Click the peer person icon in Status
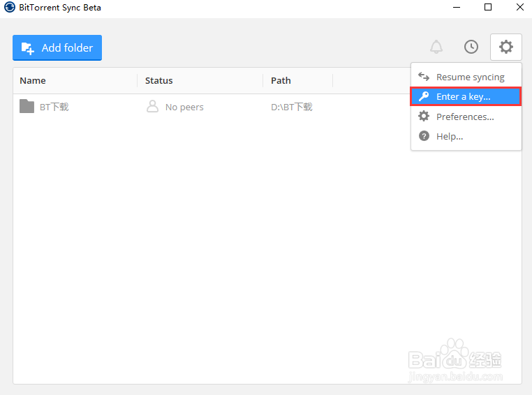The height and width of the screenshot is (395, 532). point(152,106)
